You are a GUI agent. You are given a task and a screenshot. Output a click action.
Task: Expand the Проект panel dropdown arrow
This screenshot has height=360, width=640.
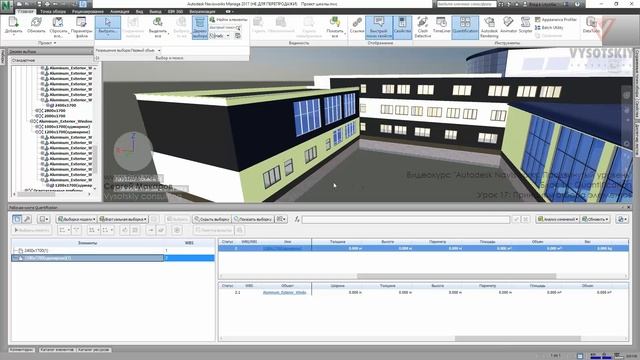[x=55, y=43]
